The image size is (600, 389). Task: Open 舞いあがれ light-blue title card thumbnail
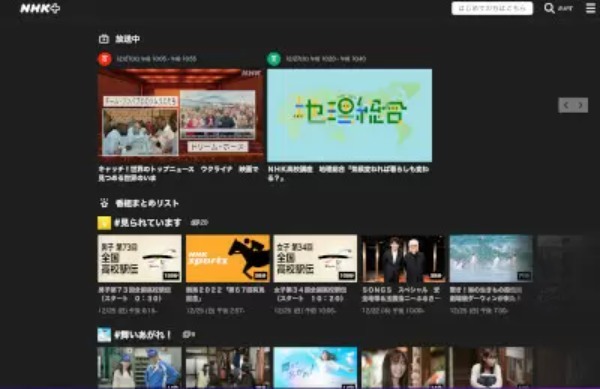[x=315, y=368]
